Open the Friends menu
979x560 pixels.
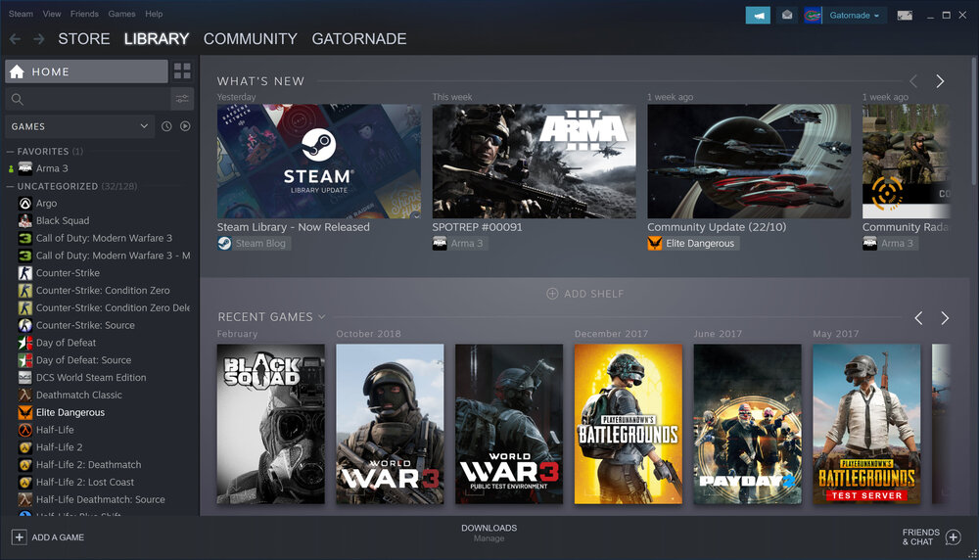(84, 14)
